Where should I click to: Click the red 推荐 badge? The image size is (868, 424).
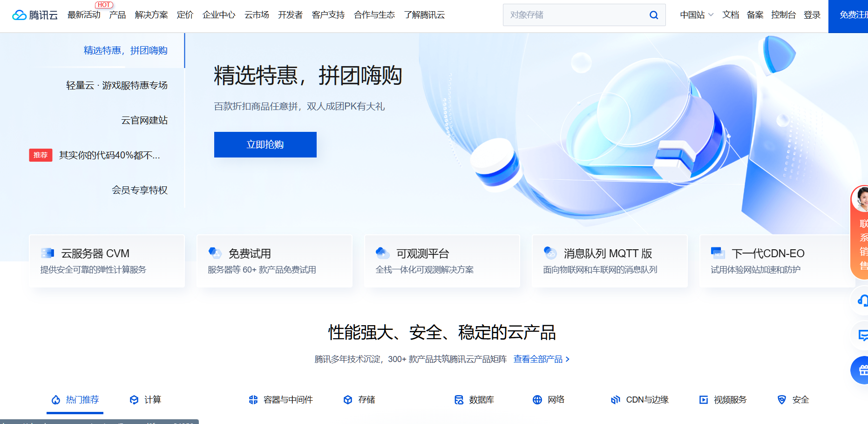(x=41, y=155)
